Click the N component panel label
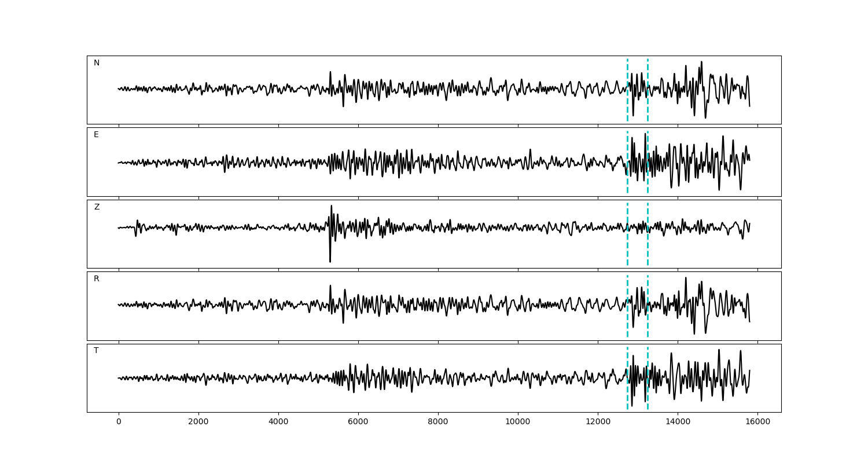 [97, 63]
